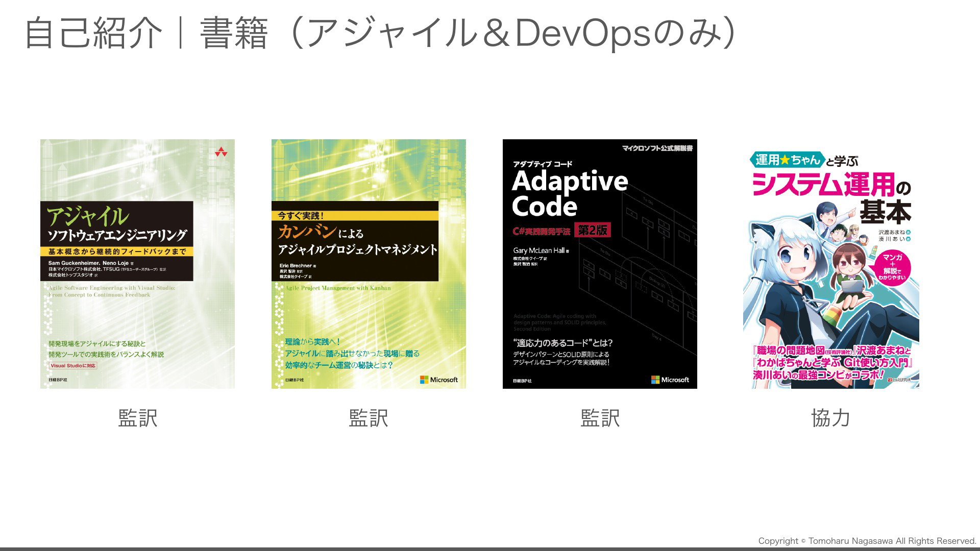Select the カンバン agile project management book cover

pos(369,264)
